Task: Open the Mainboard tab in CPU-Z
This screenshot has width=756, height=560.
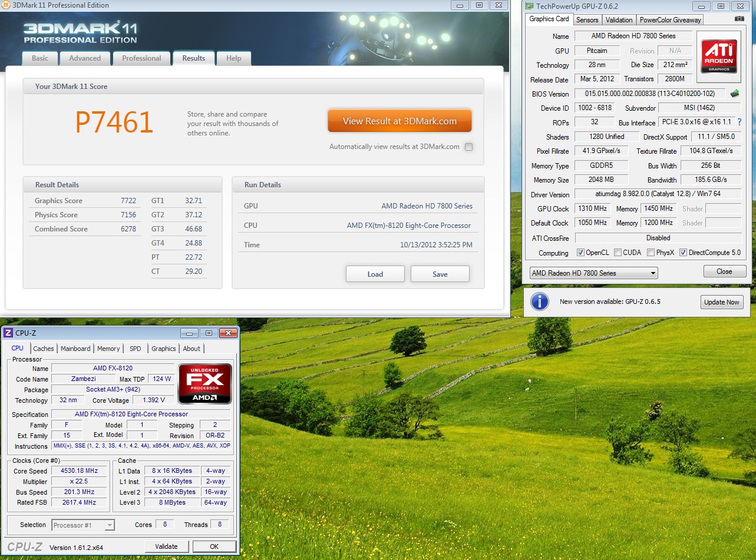Action: click(x=75, y=349)
